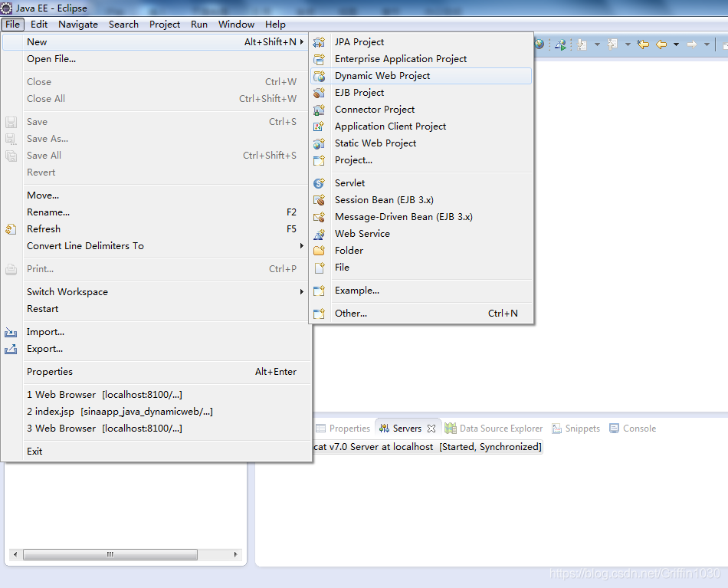The image size is (728, 588).
Task: Open the Navigate menu
Action: 78,25
